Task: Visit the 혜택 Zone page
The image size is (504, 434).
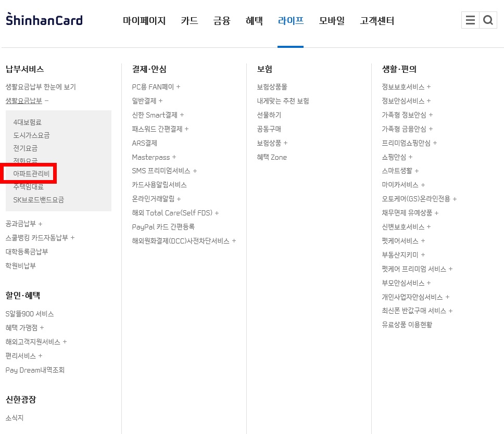Action: coord(272,157)
